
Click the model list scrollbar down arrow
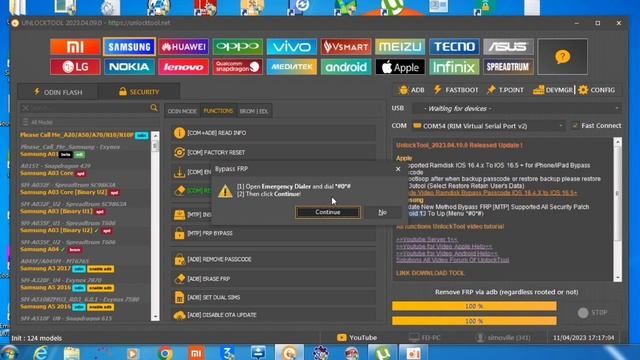point(155,317)
